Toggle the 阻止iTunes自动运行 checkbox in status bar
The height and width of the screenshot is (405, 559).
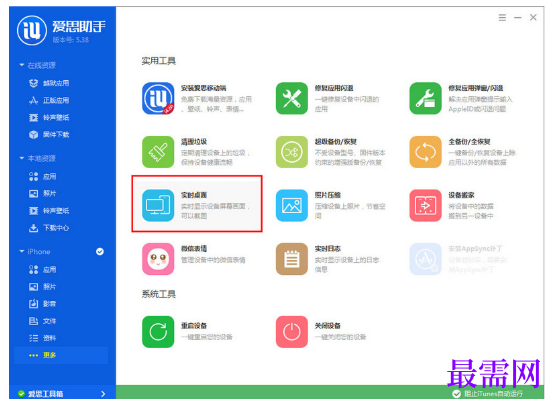click(x=456, y=394)
